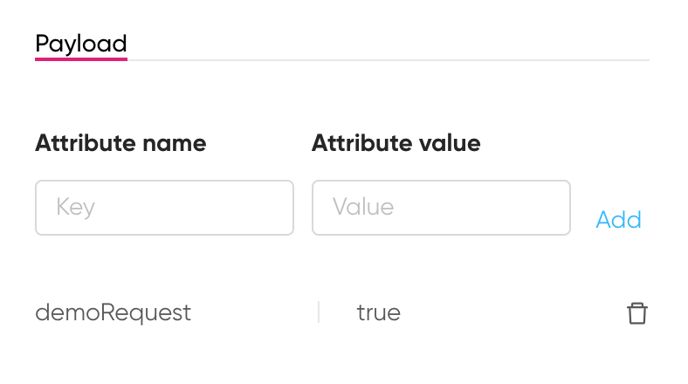Place cursor in the Value placeholder box

pyautogui.click(x=441, y=208)
